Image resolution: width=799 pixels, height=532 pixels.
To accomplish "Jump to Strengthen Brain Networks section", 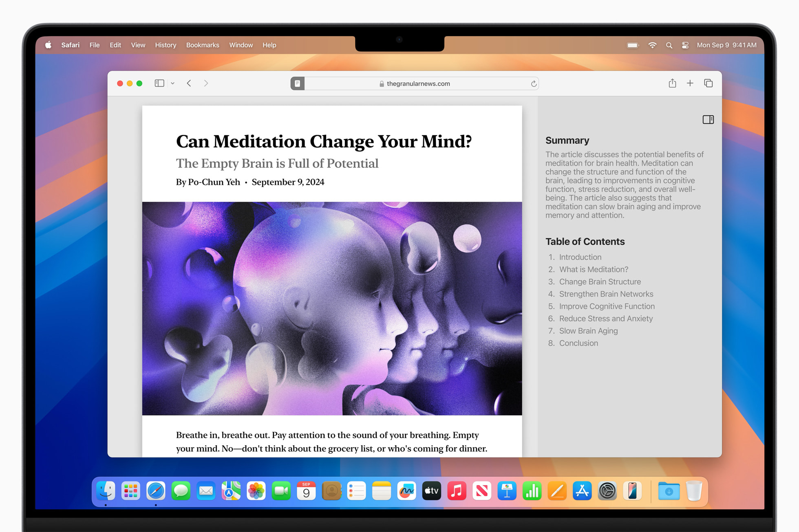I will 606,294.
